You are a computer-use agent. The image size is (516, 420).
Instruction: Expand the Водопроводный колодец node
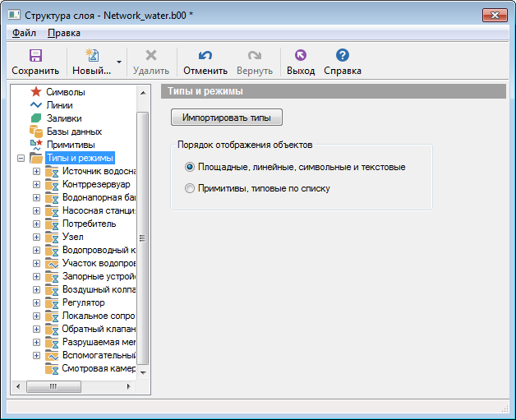(36, 251)
